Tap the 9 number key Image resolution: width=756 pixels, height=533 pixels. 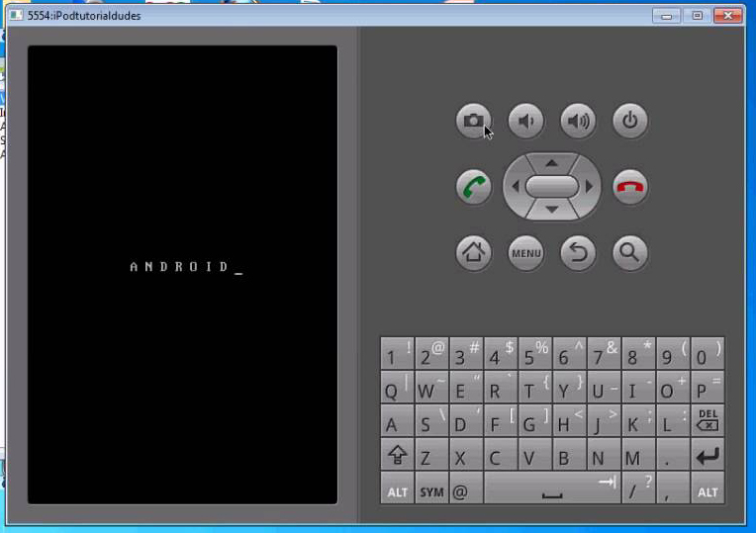(673, 353)
